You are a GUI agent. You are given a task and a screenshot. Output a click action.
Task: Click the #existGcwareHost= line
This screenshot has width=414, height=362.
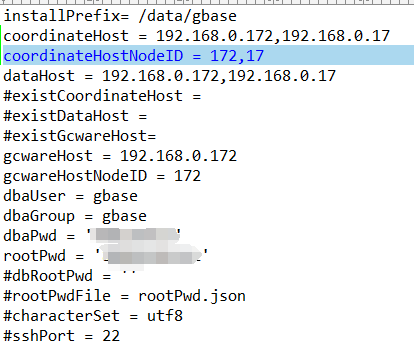tap(79, 136)
